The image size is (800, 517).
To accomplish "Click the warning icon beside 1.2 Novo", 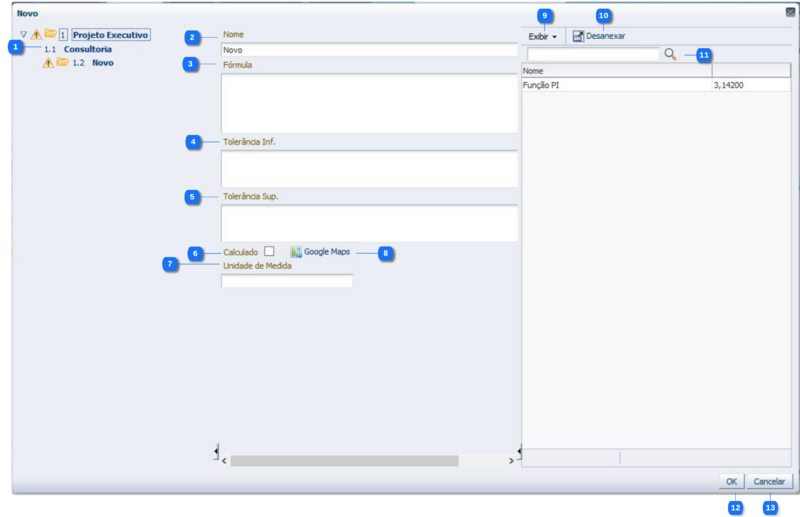I will [48, 62].
